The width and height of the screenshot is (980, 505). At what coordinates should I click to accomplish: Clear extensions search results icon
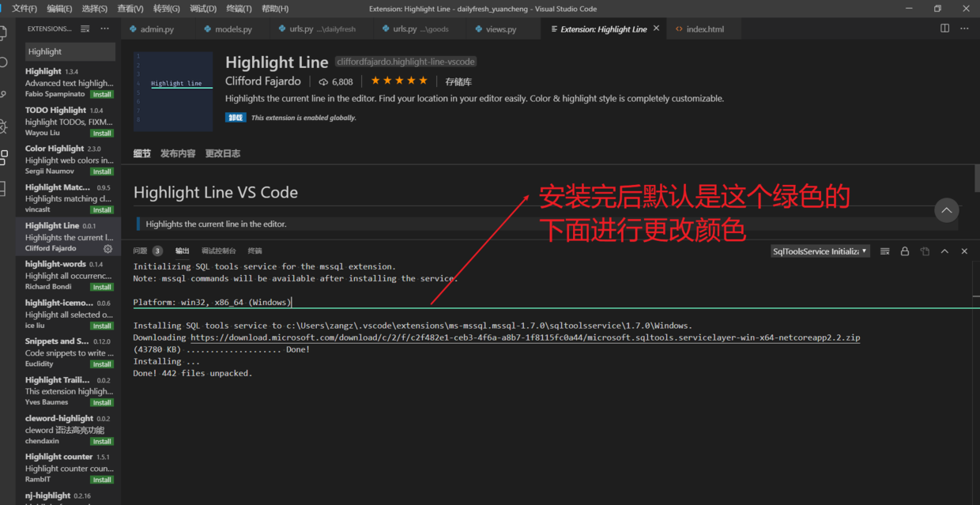[x=85, y=28]
